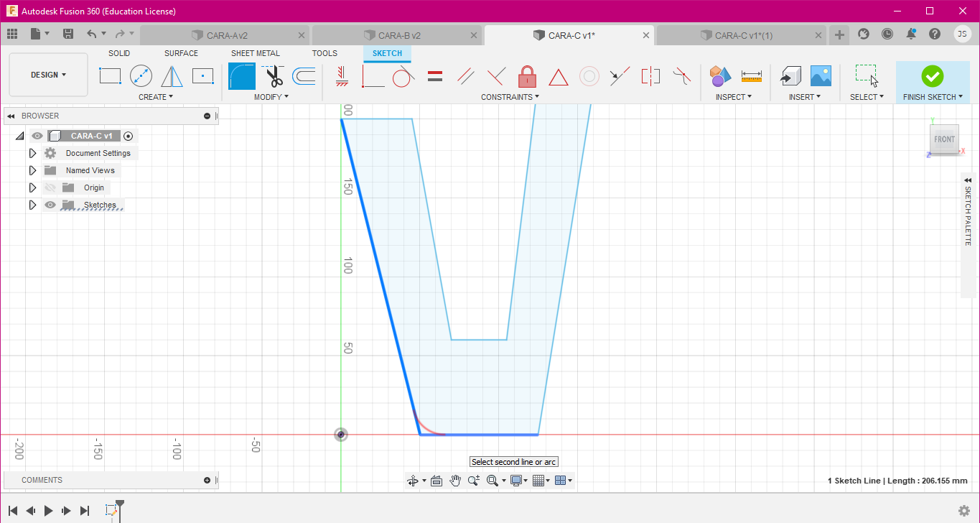Switch to the Solid tab
This screenshot has width=980, height=523.
tap(119, 53)
